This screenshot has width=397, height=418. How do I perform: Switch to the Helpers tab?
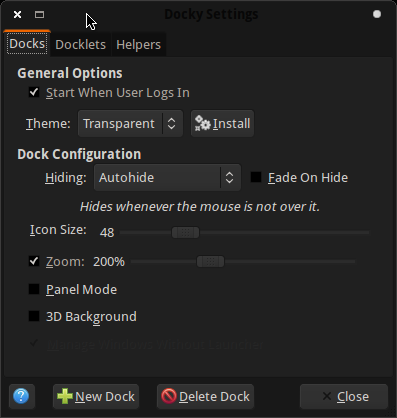[x=138, y=44]
